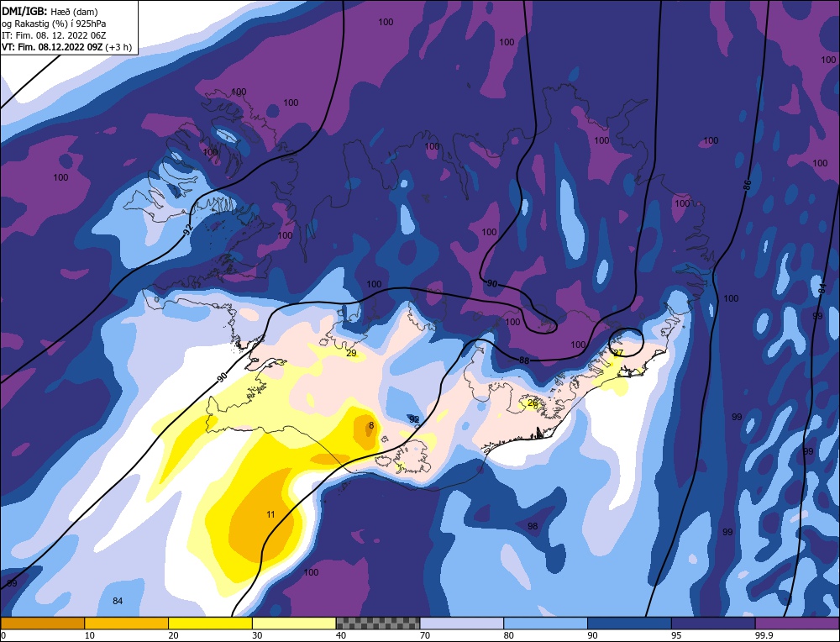The width and height of the screenshot is (840, 642).
Task: Select the orange 10–20 legend swatch
Action: coord(127,624)
